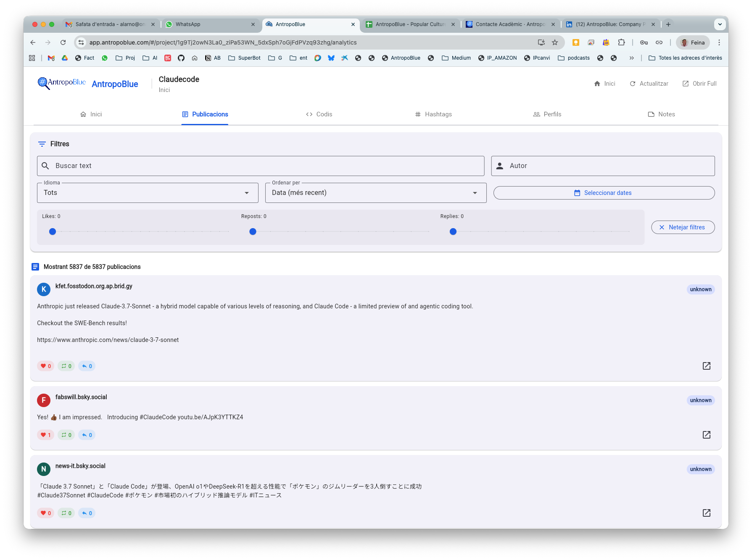Show hidden bookmarks overflow chevron
The image size is (752, 560).
[x=631, y=58]
